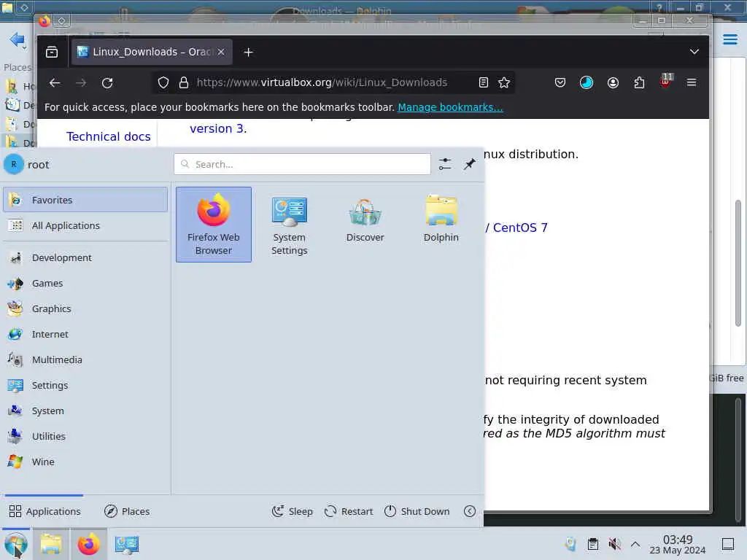The width and height of the screenshot is (747, 560).
Task: Open the Technical docs link
Action: (x=109, y=136)
